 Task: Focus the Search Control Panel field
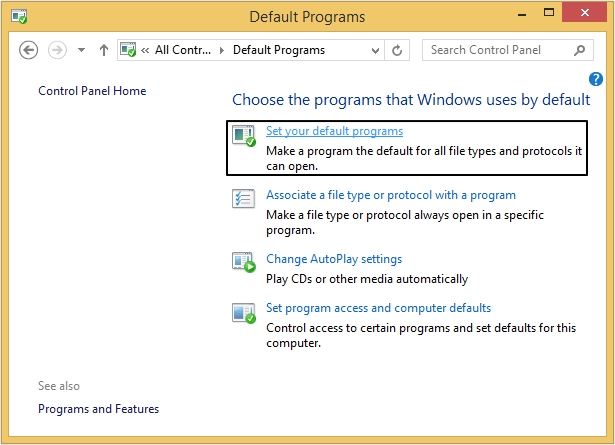tap(508, 50)
